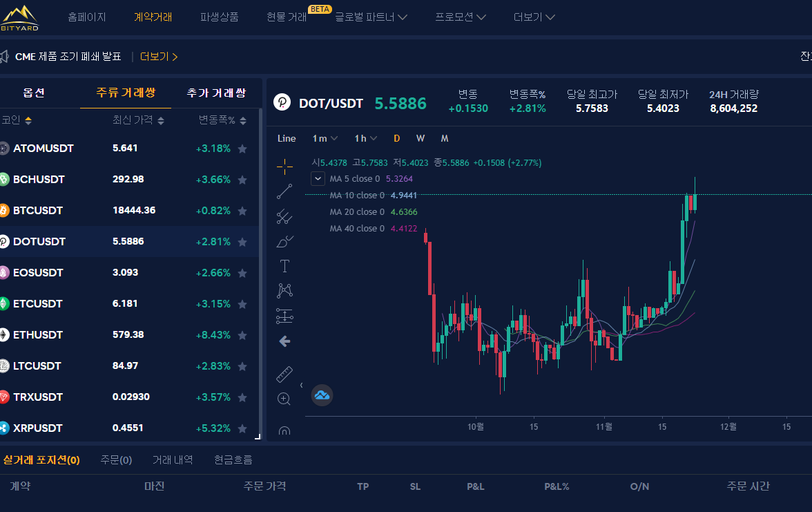Image resolution: width=812 pixels, height=512 pixels.
Task: Open the 1 h interval dropdown
Action: 366,138
